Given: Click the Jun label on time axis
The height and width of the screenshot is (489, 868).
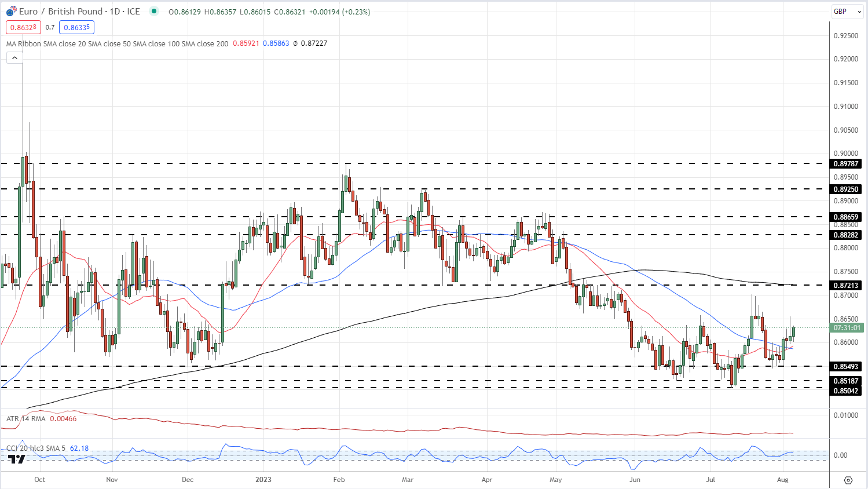Looking at the screenshot, I should point(635,480).
